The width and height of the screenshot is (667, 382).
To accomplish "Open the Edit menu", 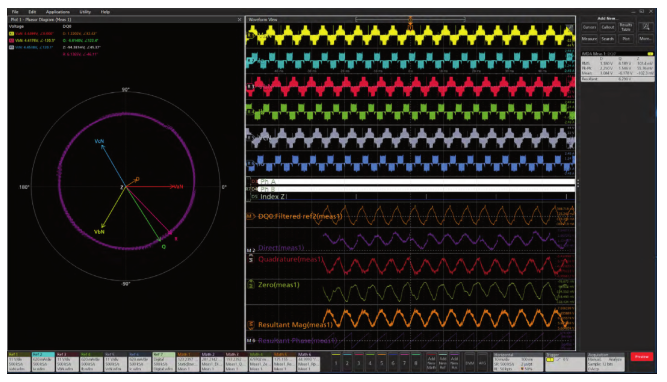I will pyautogui.click(x=32, y=12).
